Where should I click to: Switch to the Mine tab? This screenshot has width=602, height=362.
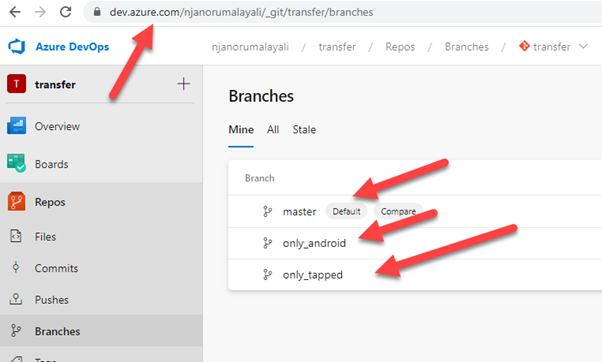coord(241,130)
